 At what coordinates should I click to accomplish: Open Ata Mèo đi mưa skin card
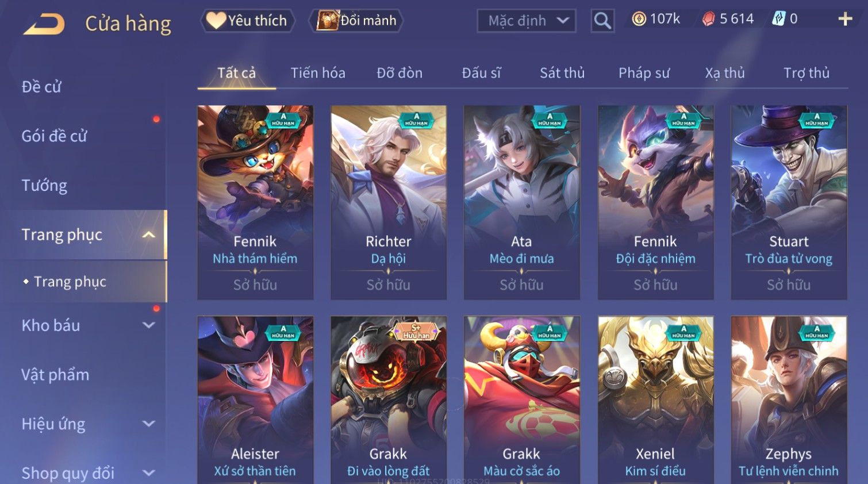click(x=522, y=202)
